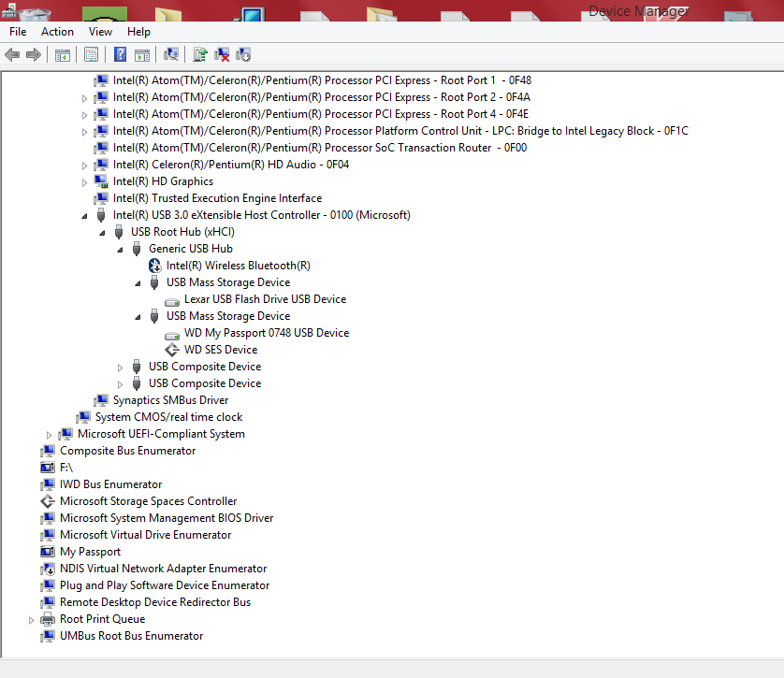784x678 pixels.
Task: Collapse the USB Mass Storage Device containing WD My Passport
Action: (138, 317)
